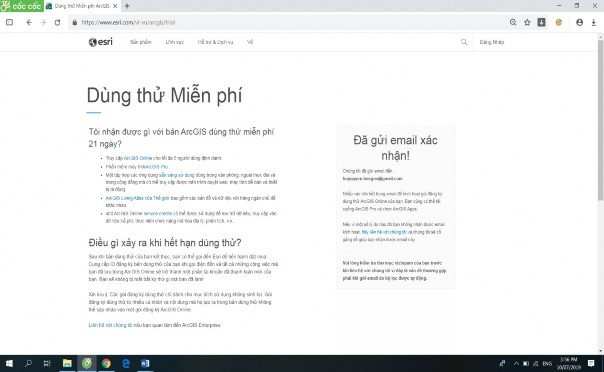Open Windows taskbar search
This screenshot has width=604, height=372.
(28, 363)
